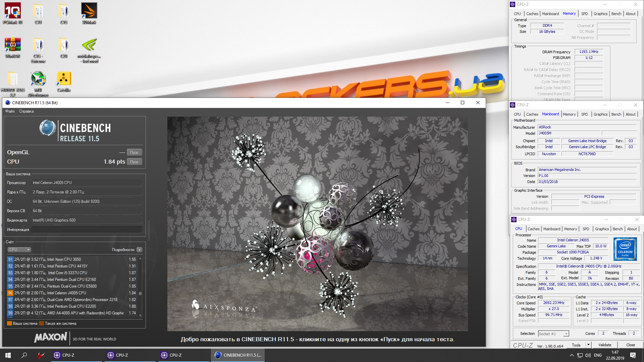Viewport: 644px width, 362px height.
Task: Open the PCMark 10 desktop shortcut
Action: coord(13,13)
